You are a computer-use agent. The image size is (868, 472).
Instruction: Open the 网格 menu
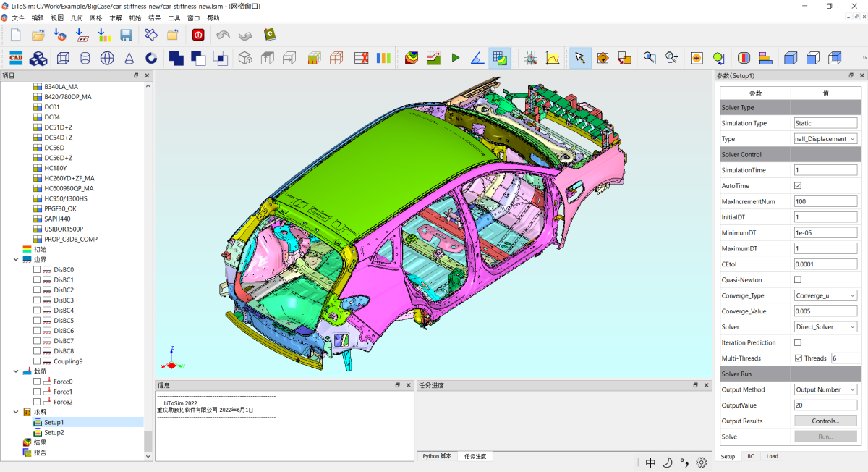pyautogui.click(x=96, y=17)
